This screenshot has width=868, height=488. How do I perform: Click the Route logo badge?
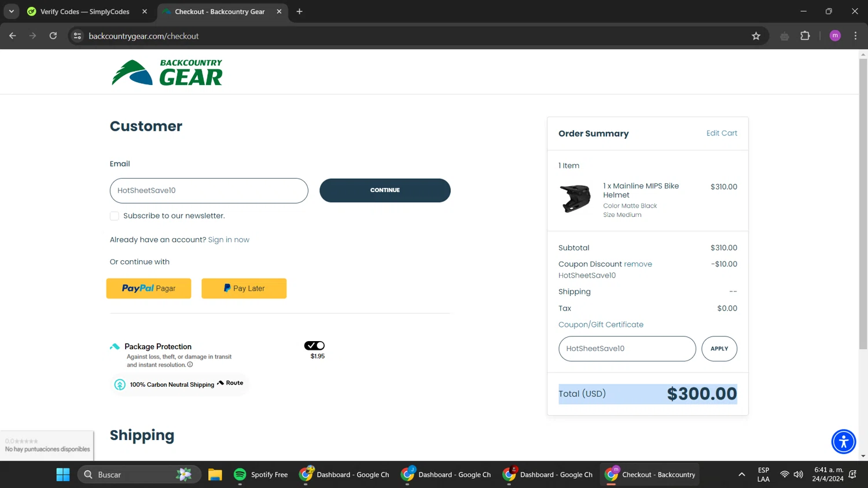(x=230, y=383)
